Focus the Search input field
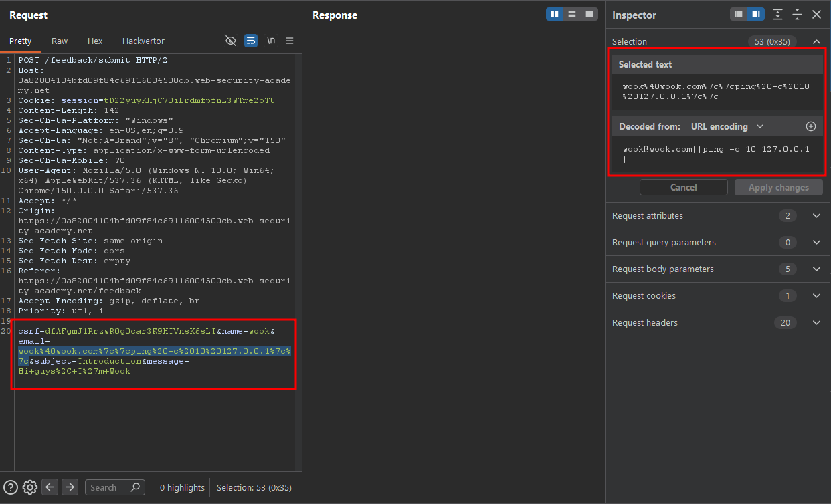 click(x=115, y=487)
